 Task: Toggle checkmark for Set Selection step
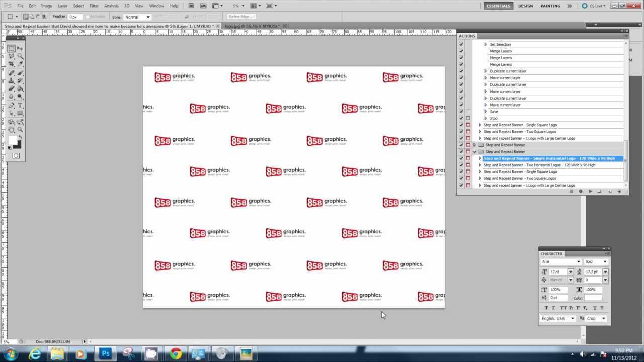tap(461, 44)
